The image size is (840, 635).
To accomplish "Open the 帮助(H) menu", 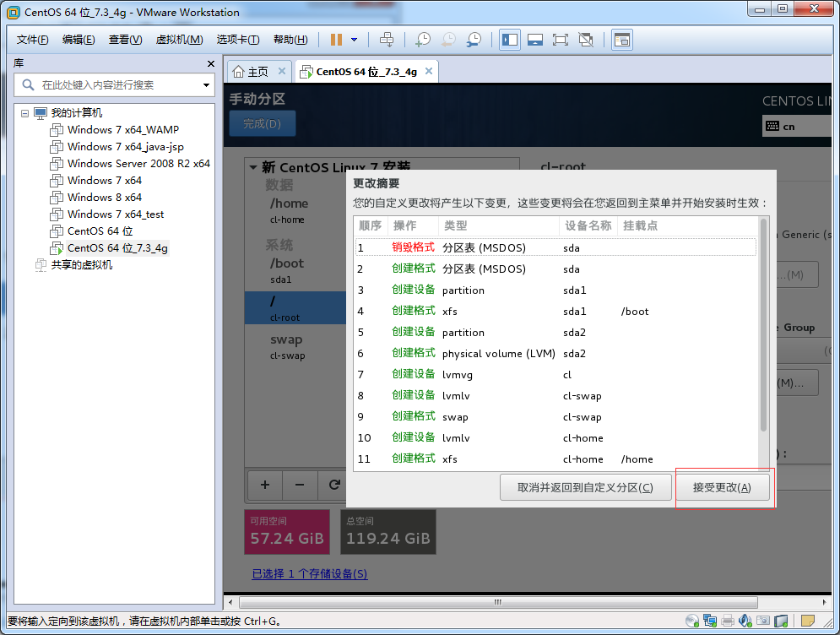I will (x=290, y=40).
